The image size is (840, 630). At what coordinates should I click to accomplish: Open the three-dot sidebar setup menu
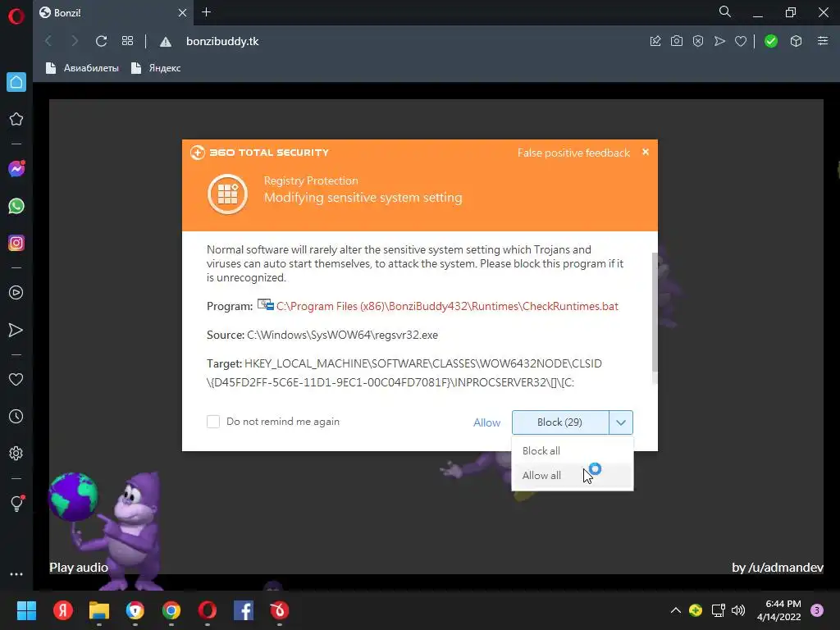point(16,573)
